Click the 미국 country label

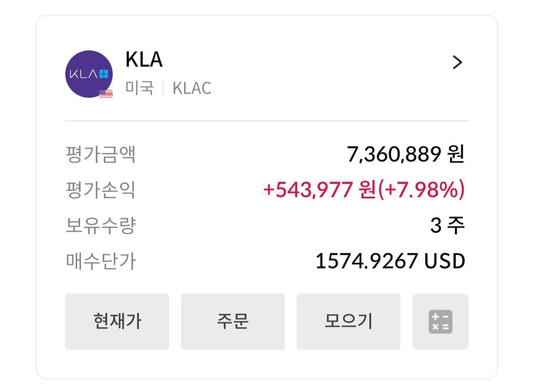click(x=139, y=88)
